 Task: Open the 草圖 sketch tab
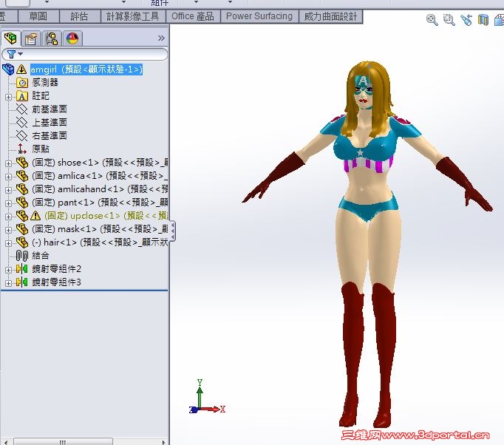pos(38,16)
